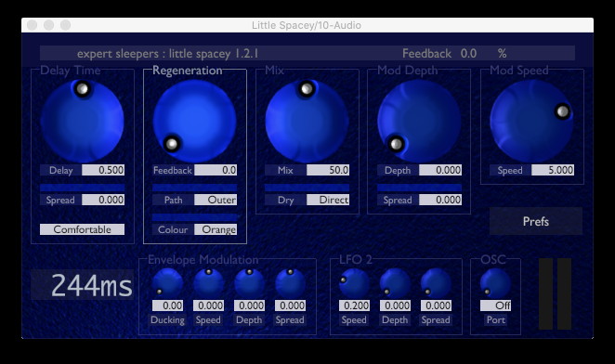Click the 244ms tempo display

coord(83,285)
